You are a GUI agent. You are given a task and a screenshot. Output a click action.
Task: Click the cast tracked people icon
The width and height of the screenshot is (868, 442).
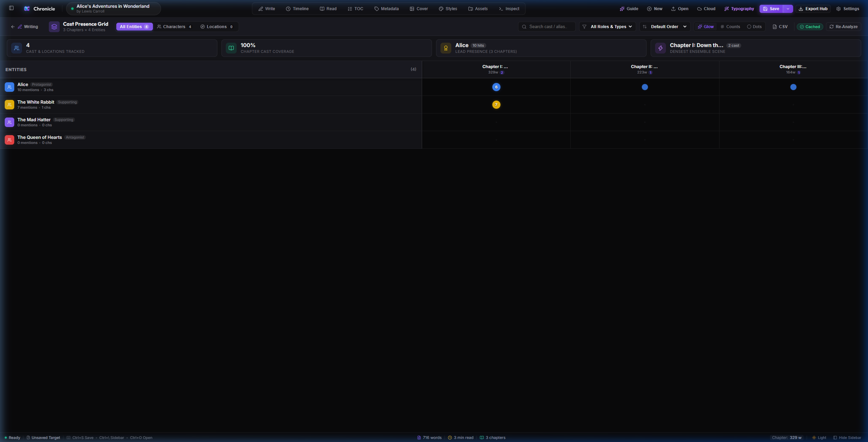(x=17, y=48)
